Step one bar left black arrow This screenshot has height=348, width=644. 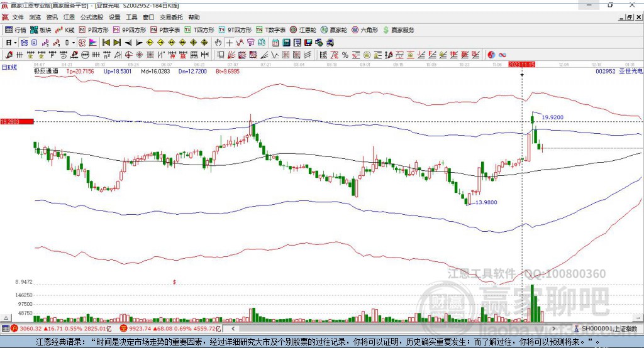[x=128, y=43]
